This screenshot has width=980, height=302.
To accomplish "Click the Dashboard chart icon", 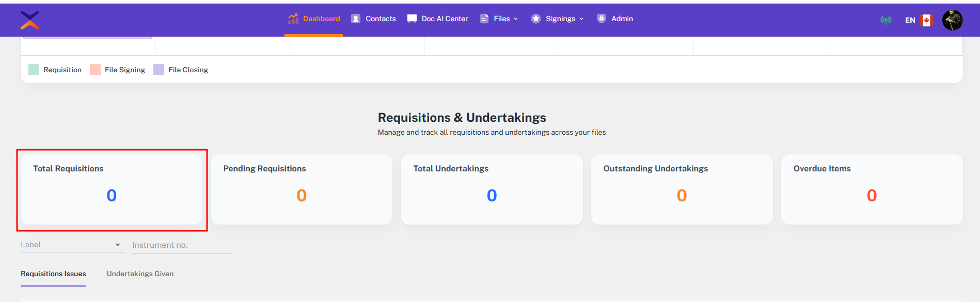I will 293,19.
